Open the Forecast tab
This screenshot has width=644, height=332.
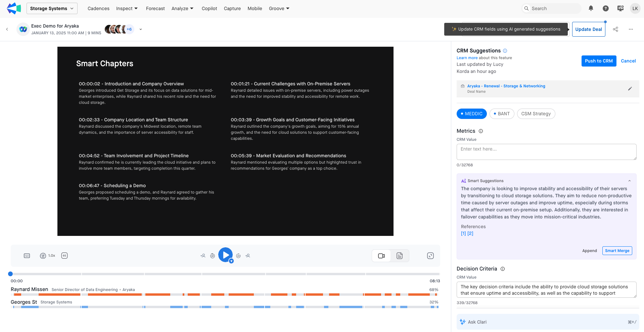tap(155, 8)
